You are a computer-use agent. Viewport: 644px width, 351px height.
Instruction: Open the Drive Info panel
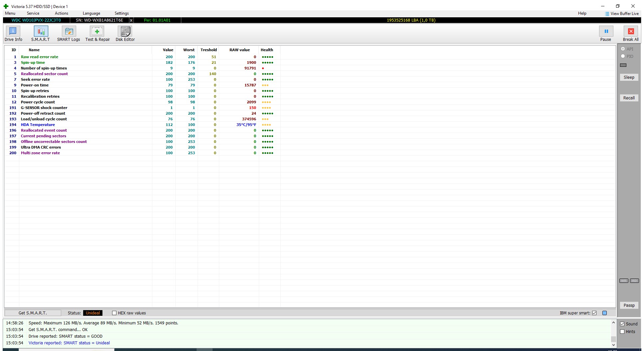tap(13, 34)
